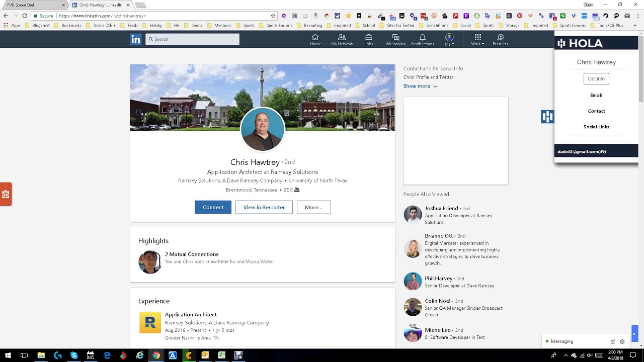Click the Hola sidebar toggle icon

[x=547, y=117]
